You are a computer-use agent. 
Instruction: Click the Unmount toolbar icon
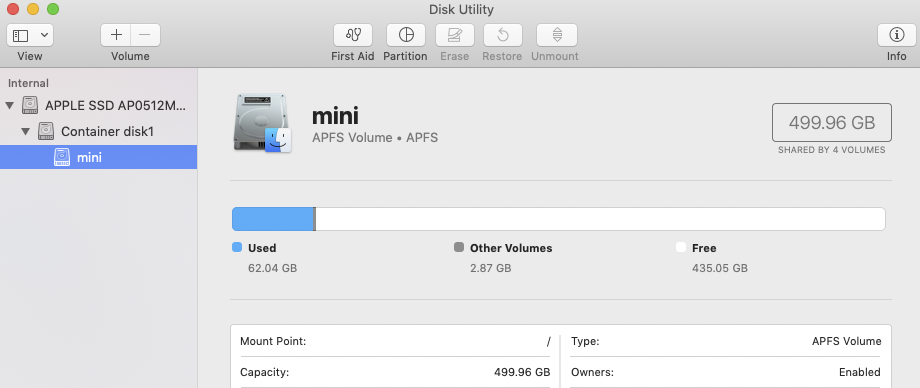(x=557, y=35)
